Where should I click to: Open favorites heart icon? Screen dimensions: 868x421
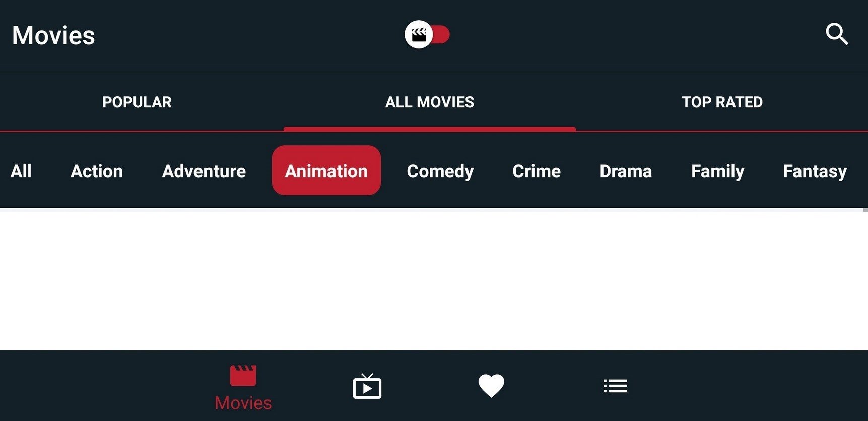point(491,386)
